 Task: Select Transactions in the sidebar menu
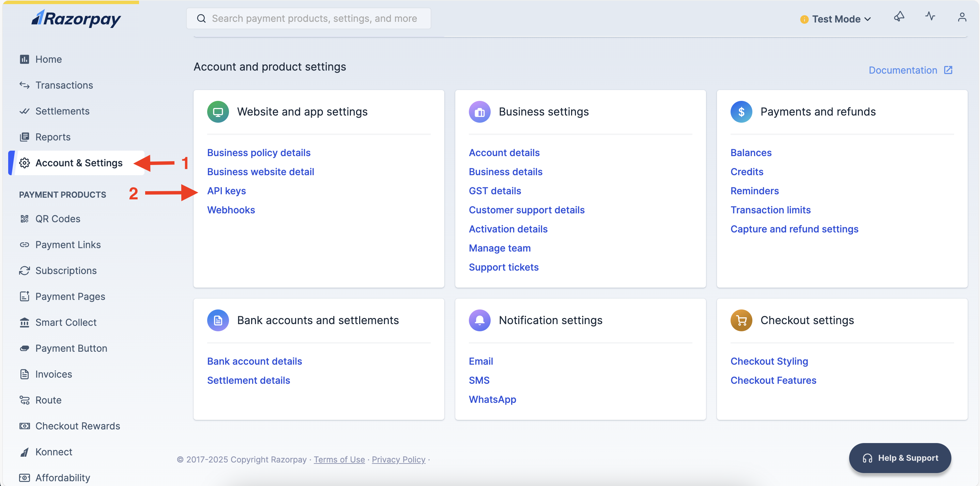[x=64, y=85]
